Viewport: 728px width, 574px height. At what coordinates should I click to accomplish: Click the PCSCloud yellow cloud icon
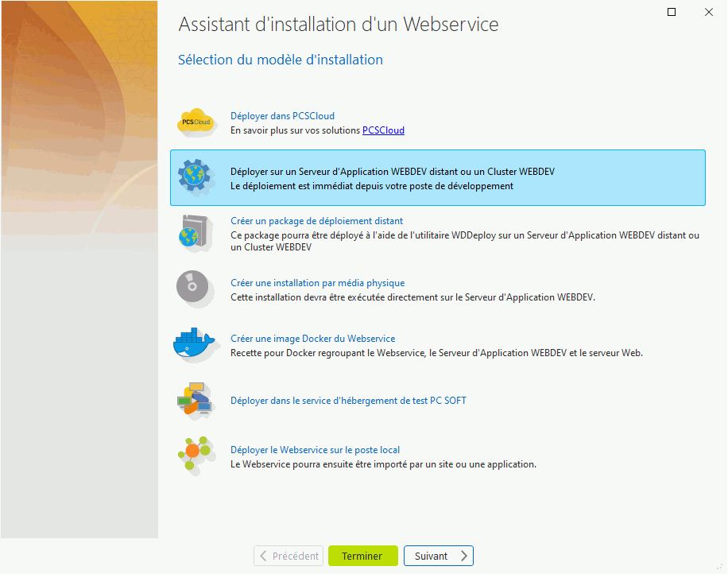click(x=196, y=122)
